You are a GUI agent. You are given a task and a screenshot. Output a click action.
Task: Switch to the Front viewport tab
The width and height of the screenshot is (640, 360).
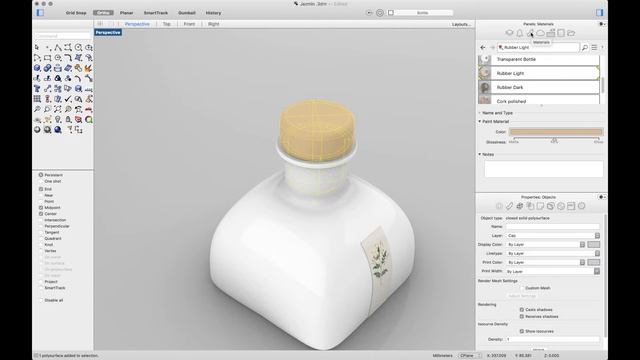click(189, 24)
